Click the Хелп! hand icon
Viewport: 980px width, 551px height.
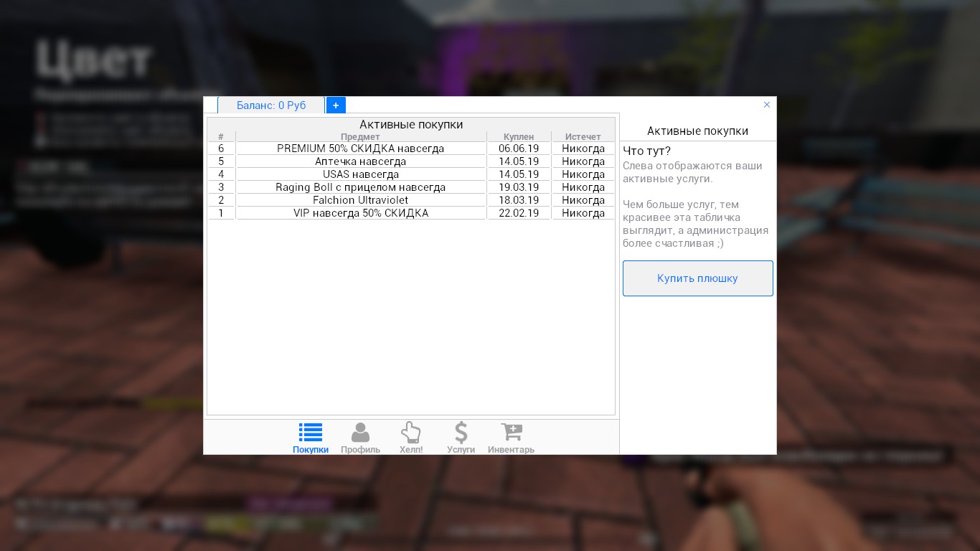pos(410,432)
